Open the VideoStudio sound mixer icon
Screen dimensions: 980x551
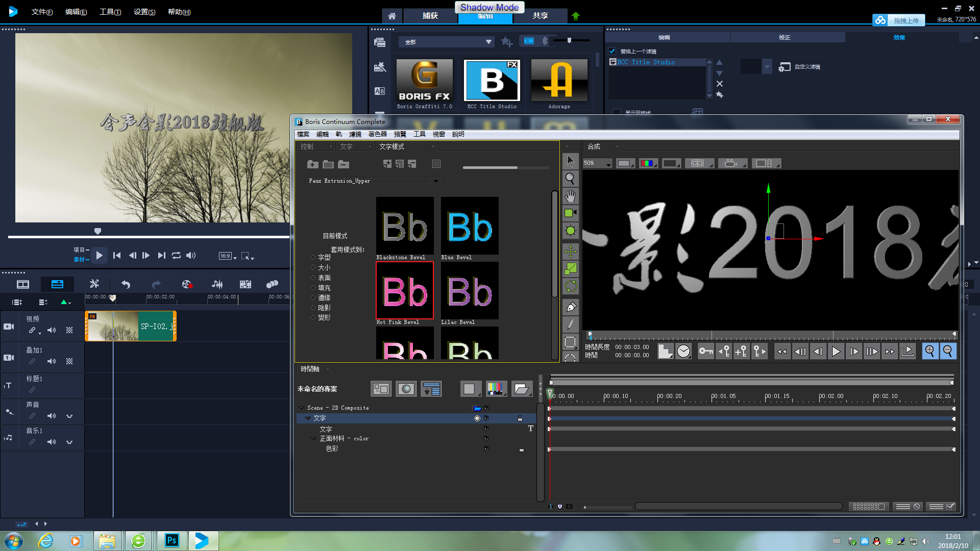coord(217,284)
